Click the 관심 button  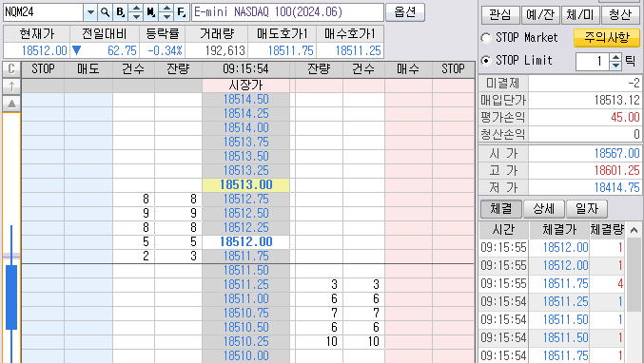[x=500, y=15]
